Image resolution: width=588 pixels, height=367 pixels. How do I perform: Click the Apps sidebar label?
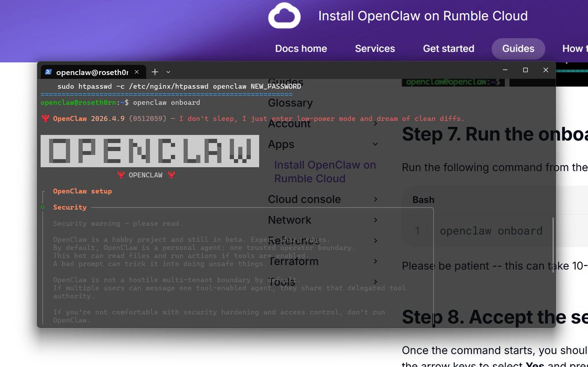(x=281, y=144)
